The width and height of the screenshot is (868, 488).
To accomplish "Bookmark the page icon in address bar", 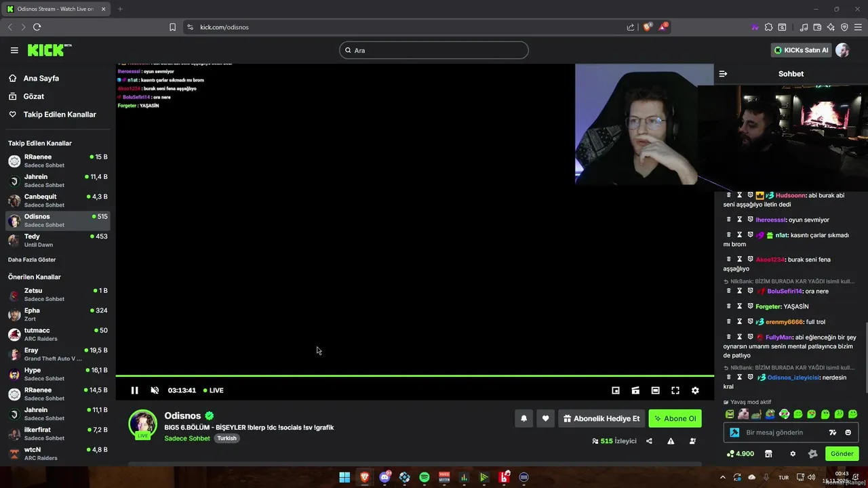I will click(x=172, y=27).
